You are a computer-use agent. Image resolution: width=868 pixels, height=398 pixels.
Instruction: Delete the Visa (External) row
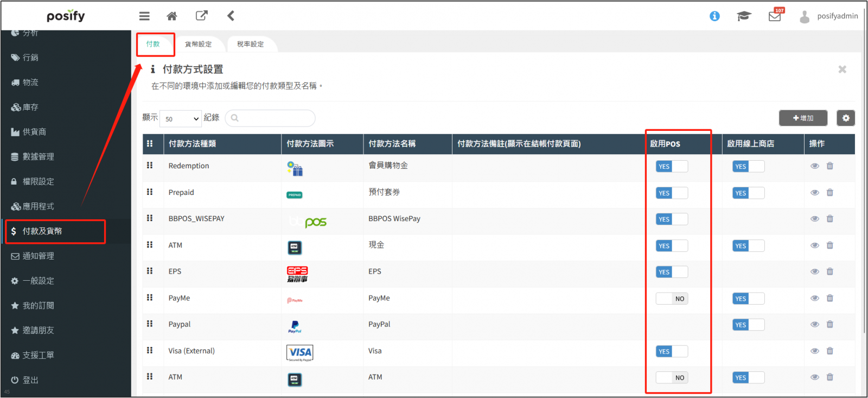tap(830, 351)
